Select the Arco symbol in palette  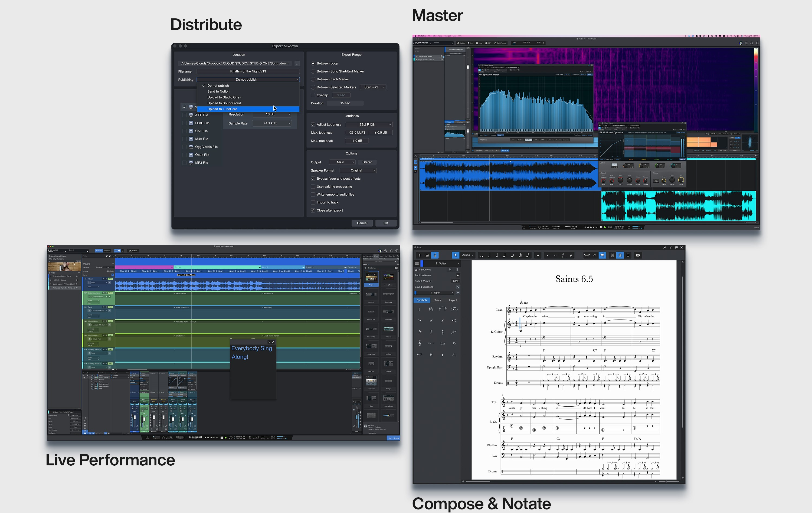point(420,355)
